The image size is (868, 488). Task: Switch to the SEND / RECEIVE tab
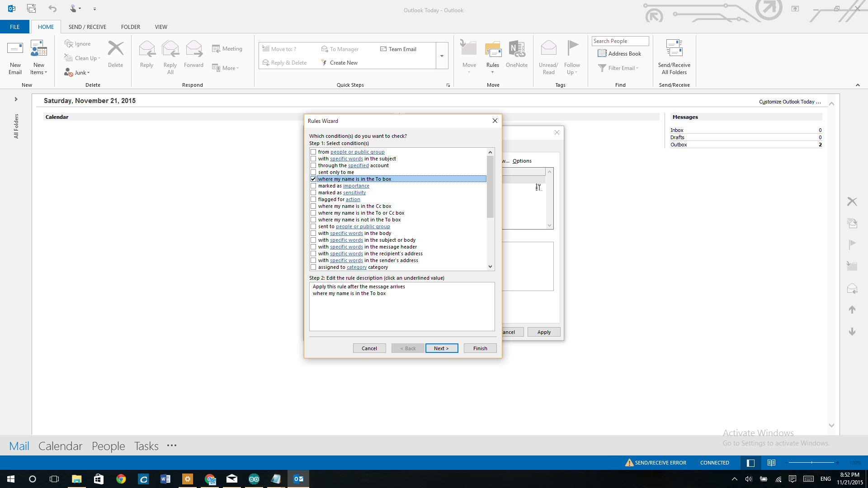tap(87, 27)
